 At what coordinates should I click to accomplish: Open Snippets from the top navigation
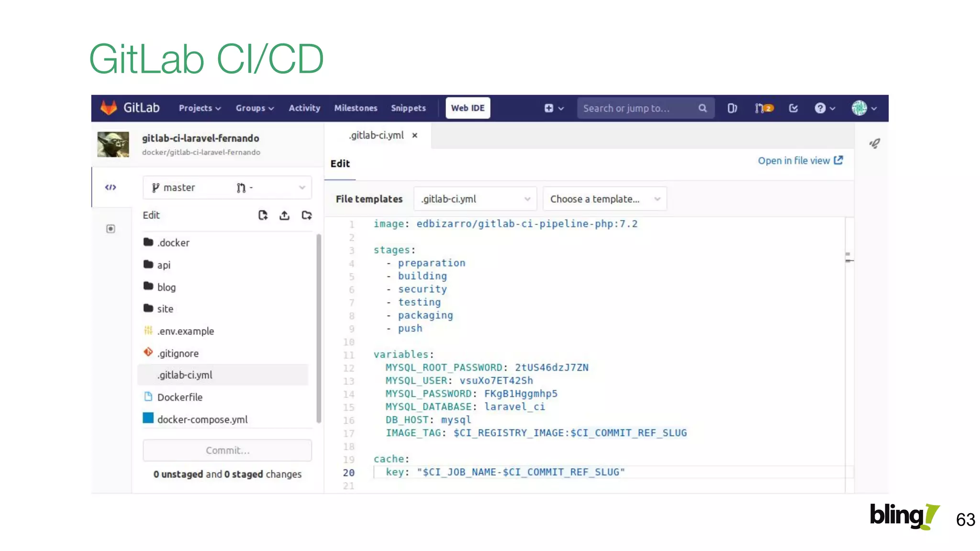(408, 108)
